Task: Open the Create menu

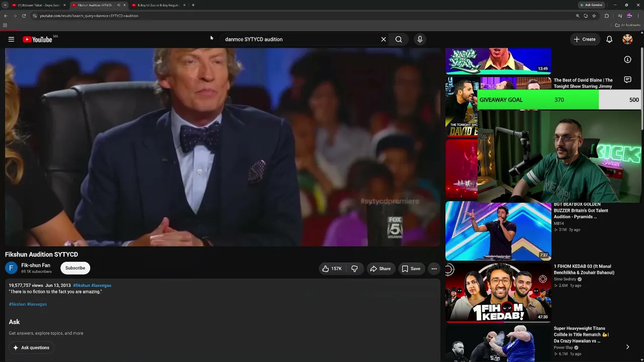Action: 585,39
